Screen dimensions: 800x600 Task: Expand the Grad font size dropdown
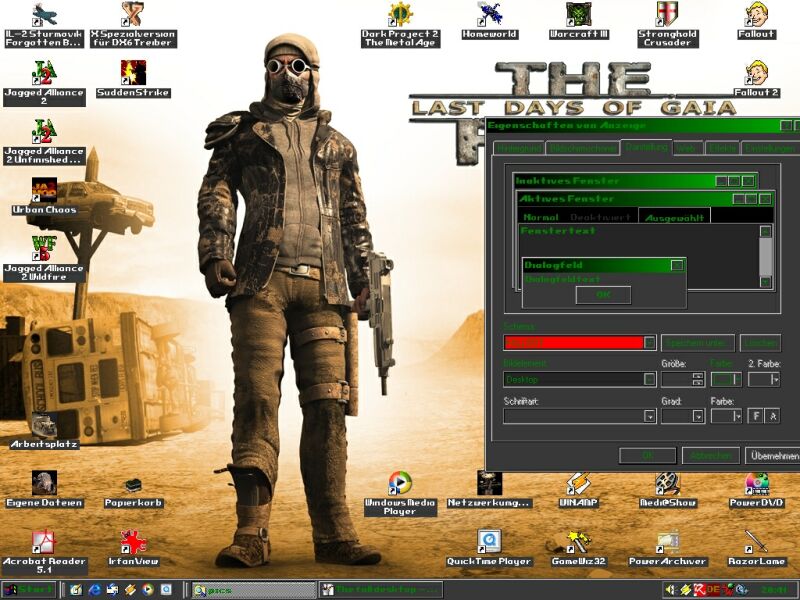click(x=698, y=416)
